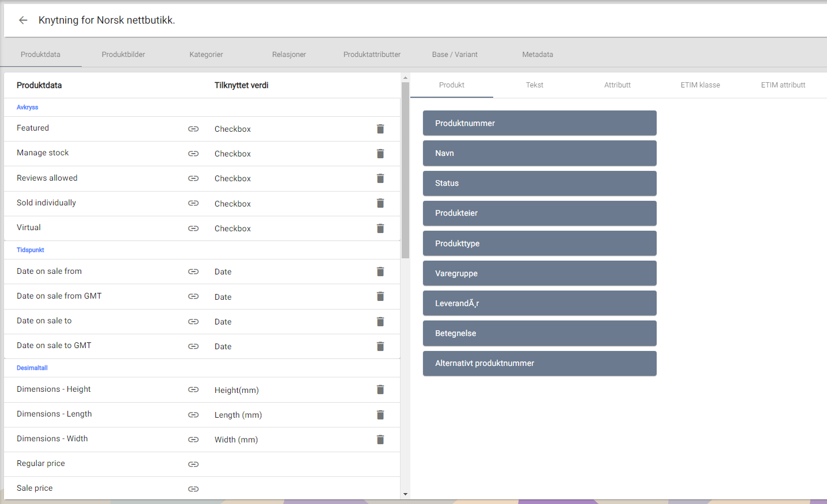
Task: Click the list scrollbar thumb
Action: coord(405,170)
